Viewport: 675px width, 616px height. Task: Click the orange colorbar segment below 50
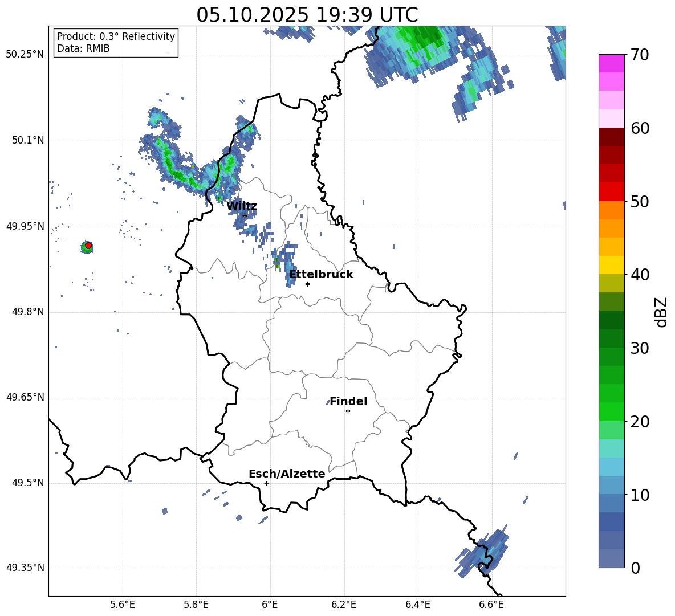[x=611, y=210]
